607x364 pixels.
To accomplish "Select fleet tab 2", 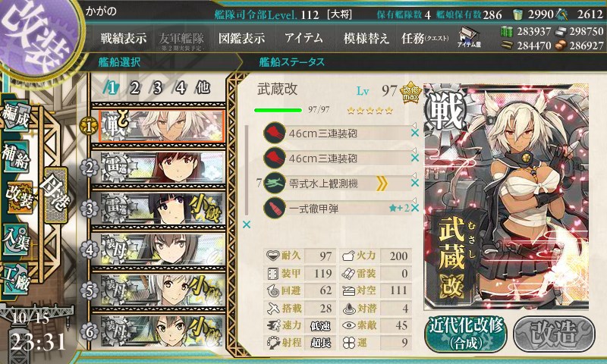I will pyautogui.click(x=134, y=88).
